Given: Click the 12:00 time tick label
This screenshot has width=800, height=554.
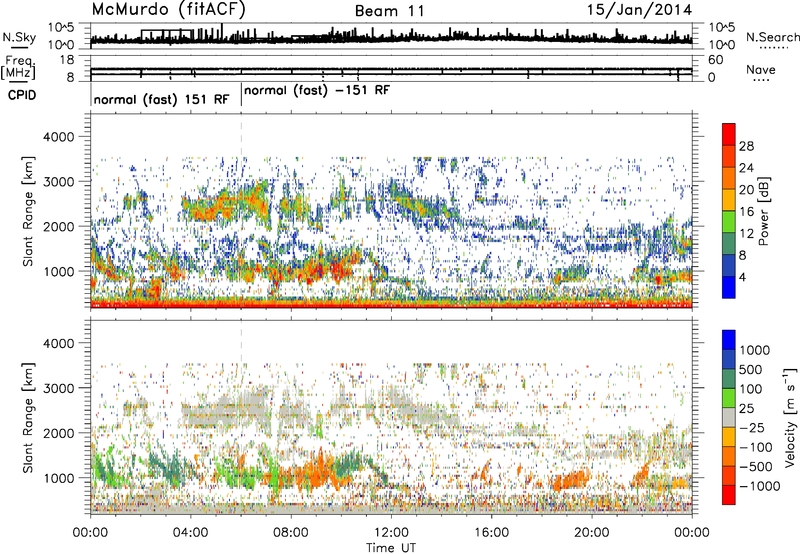Looking at the screenshot, I should tap(391, 533).
